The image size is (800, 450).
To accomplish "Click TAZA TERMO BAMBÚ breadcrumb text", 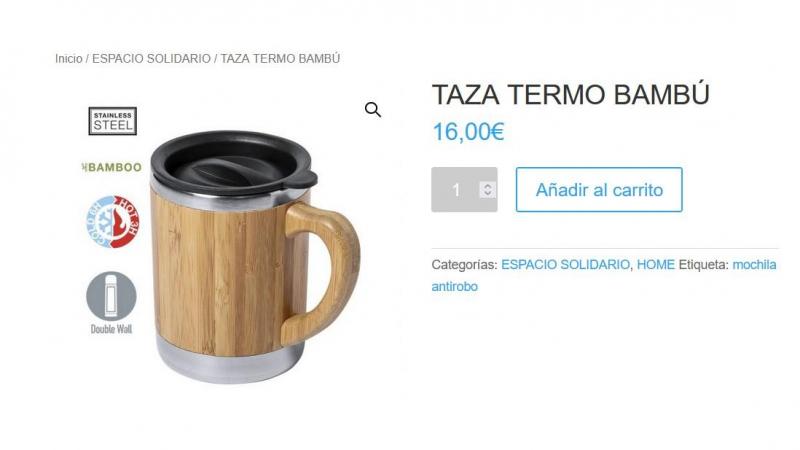I will [x=280, y=59].
